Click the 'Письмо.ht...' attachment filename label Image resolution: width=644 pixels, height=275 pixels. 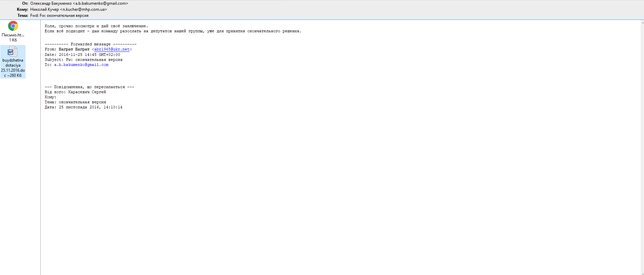[13, 35]
